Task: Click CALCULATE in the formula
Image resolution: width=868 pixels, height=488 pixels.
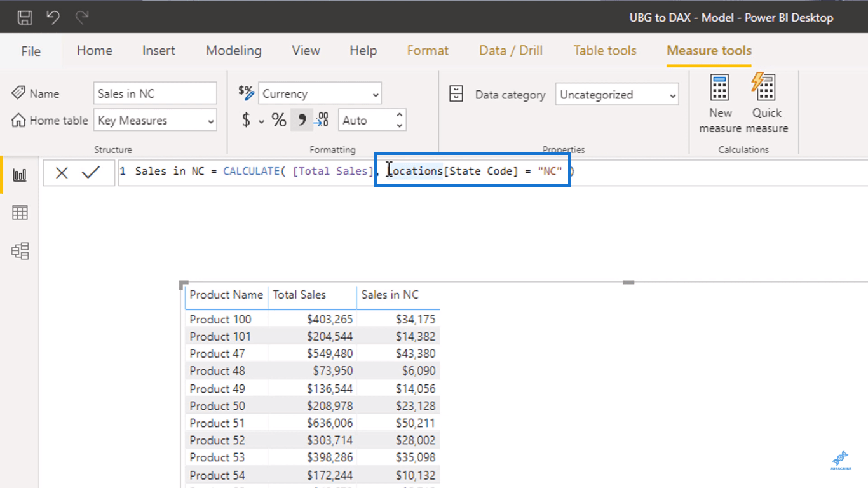Action: (x=252, y=172)
